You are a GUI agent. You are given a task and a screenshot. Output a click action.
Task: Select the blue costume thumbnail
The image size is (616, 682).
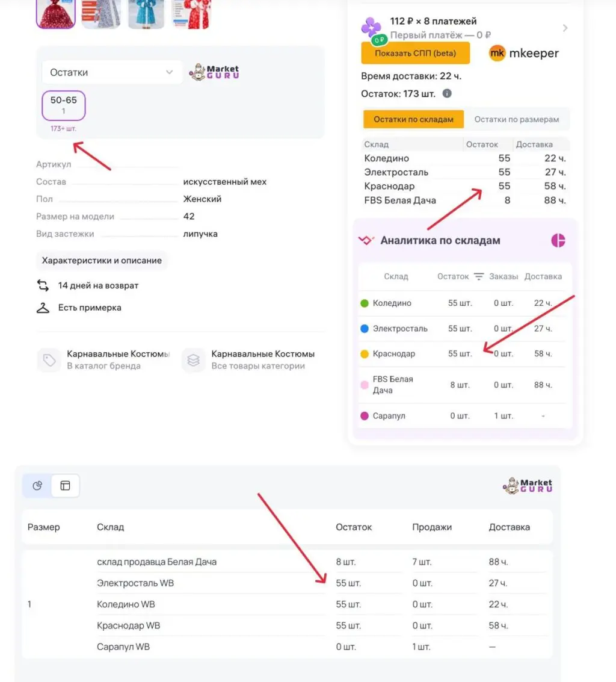pos(147,13)
